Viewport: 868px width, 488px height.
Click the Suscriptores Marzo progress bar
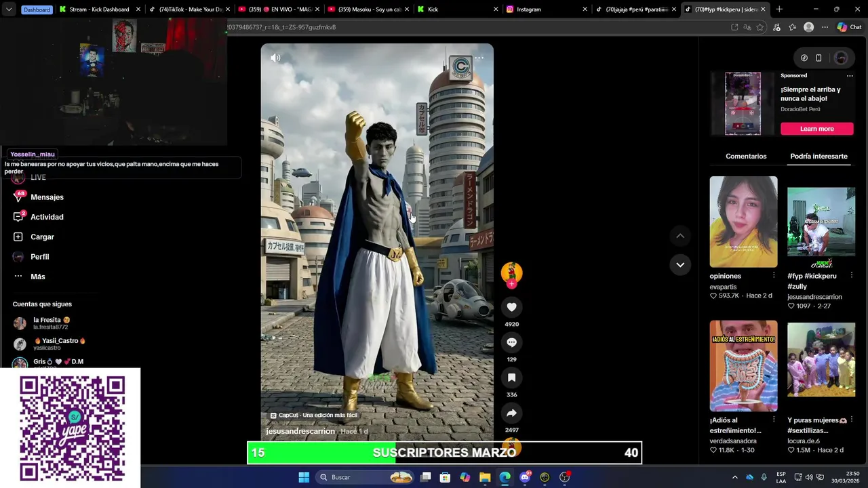click(x=444, y=453)
